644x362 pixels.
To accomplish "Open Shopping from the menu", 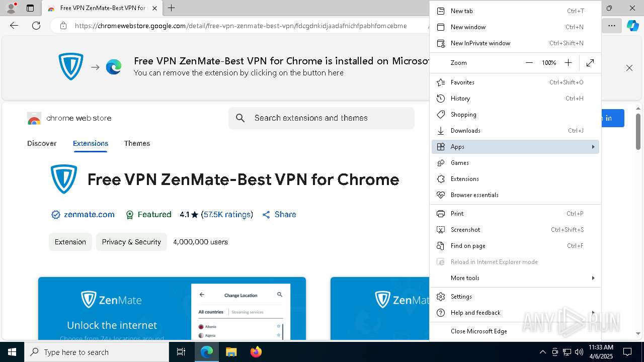I will coord(515,115).
